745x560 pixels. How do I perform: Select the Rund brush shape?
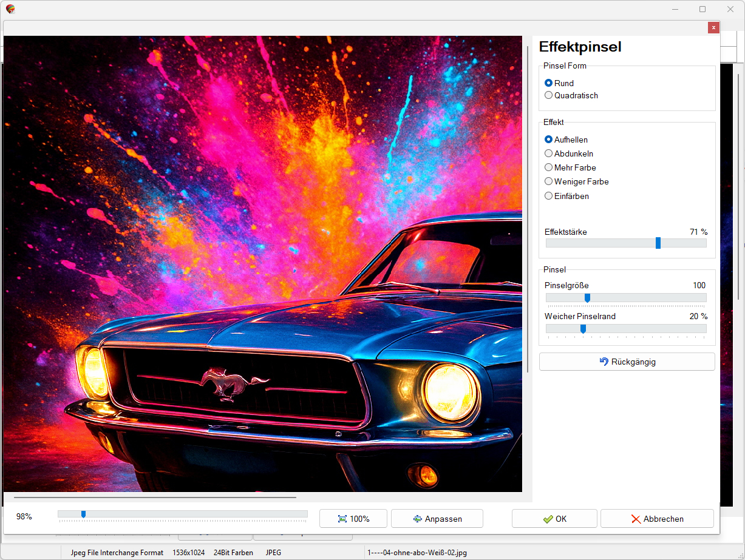click(x=549, y=83)
